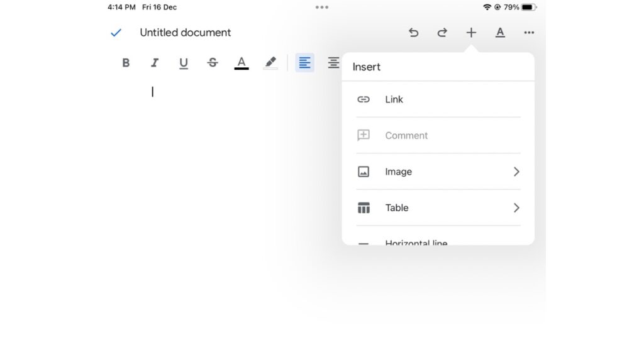644x362 pixels.
Task: Open the three-dot more options menu
Action: point(529,33)
